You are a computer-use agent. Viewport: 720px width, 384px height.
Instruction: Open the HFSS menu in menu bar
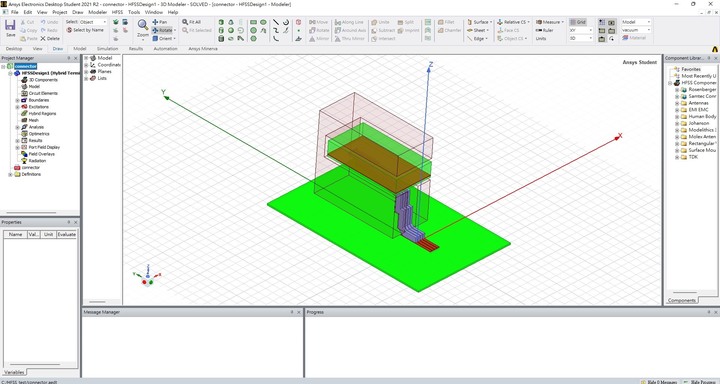coord(118,12)
